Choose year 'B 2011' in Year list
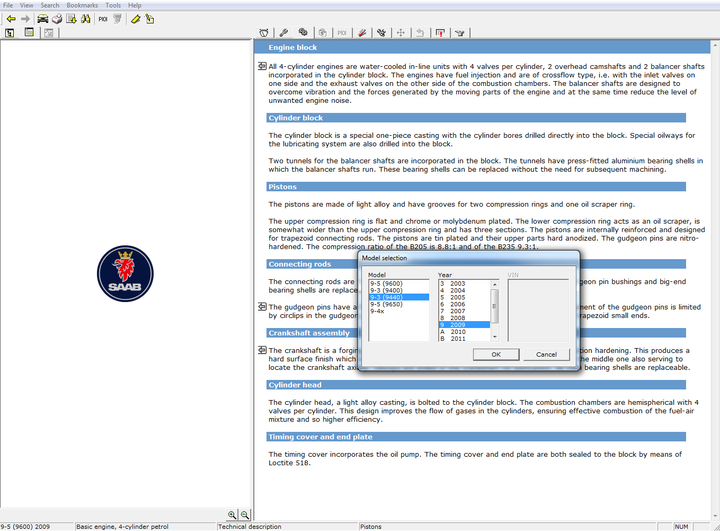The height and width of the screenshot is (531, 720). 464,339
